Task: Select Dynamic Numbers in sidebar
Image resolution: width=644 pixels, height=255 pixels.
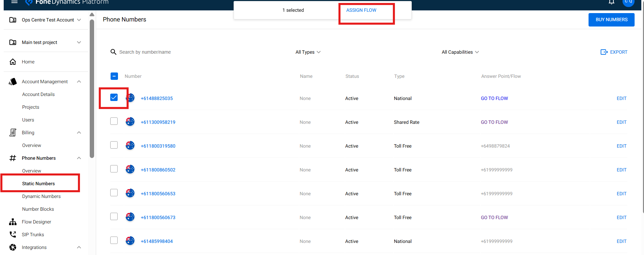Action: pyautogui.click(x=41, y=196)
